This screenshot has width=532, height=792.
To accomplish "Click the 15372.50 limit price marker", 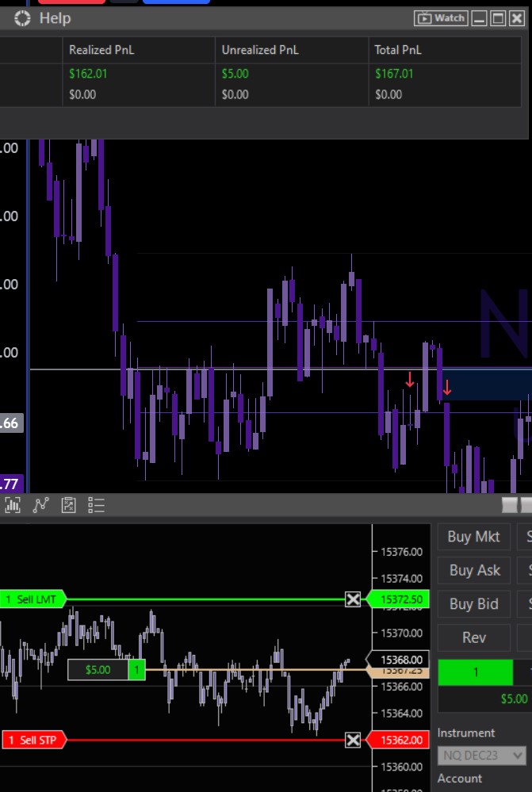I will point(397,599).
